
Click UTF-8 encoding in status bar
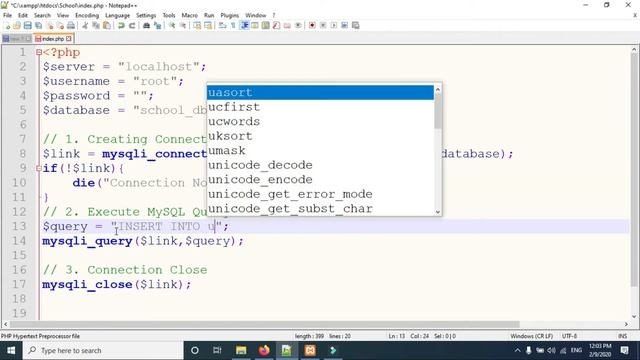coord(569,336)
